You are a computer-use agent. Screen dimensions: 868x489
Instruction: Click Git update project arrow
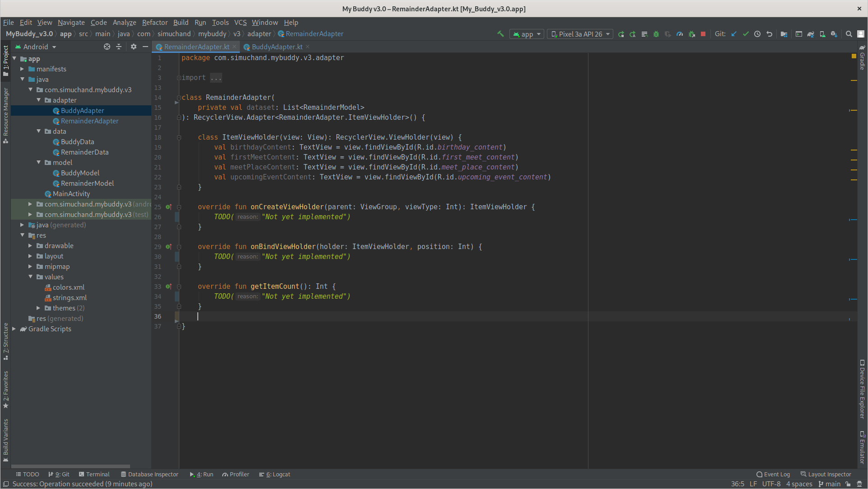pos(734,34)
